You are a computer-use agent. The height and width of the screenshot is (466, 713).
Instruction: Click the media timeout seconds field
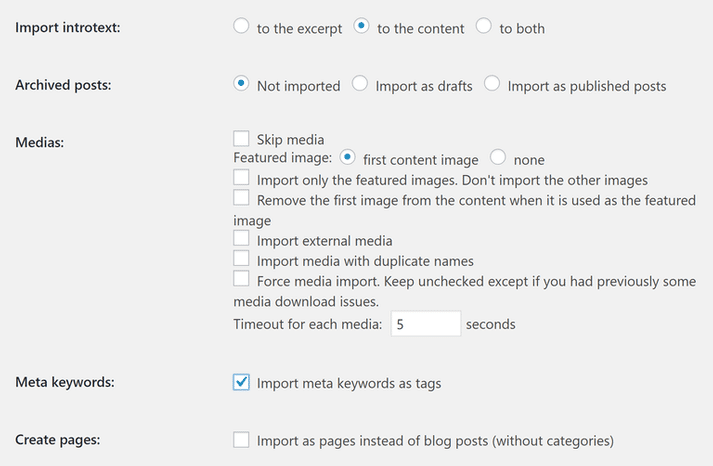tap(425, 324)
